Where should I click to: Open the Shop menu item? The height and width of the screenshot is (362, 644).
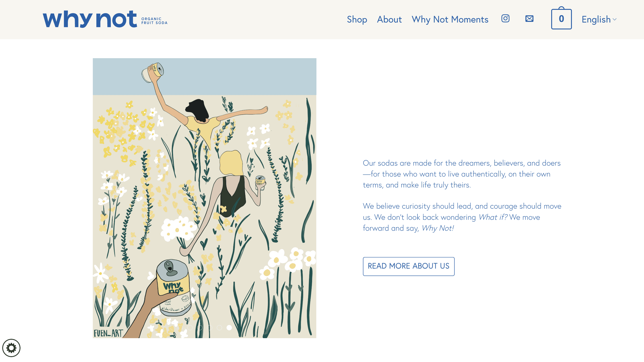click(x=357, y=19)
